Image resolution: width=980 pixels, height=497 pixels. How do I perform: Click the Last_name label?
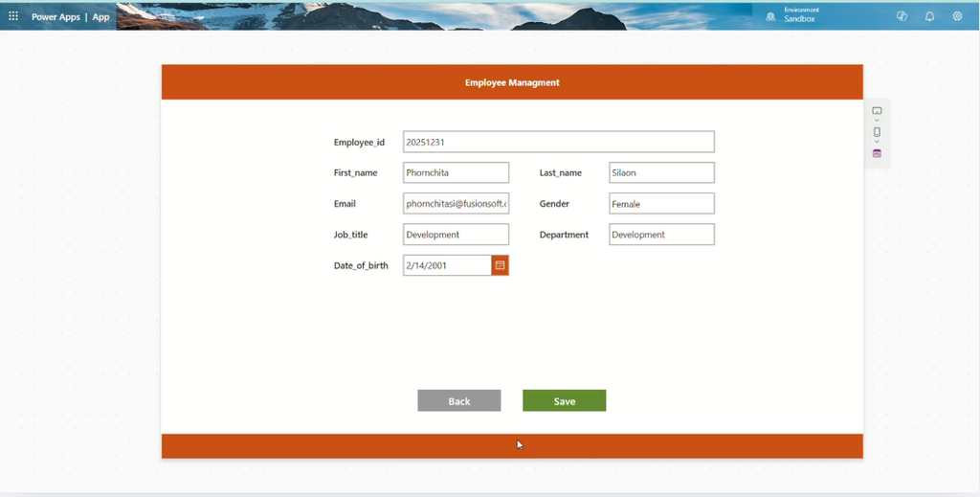(561, 173)
